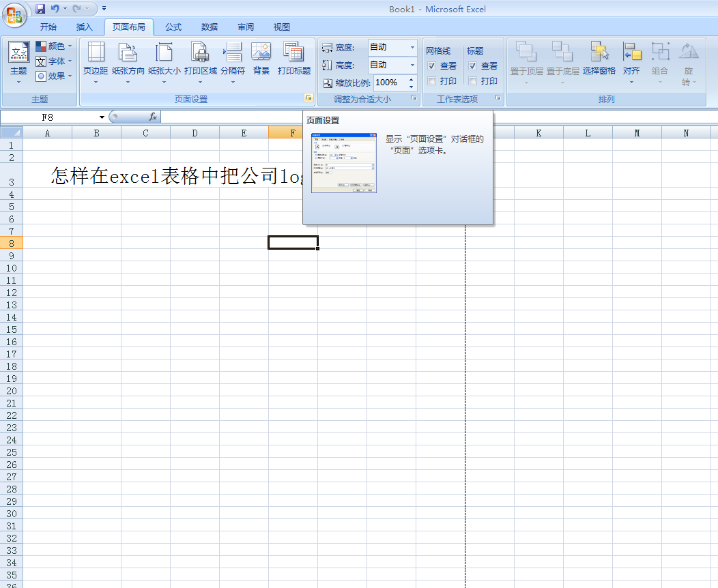Launch the 工作表选项 sheet options dialog
The height and width of the screenshot is (588, 718).
point(498,98)
